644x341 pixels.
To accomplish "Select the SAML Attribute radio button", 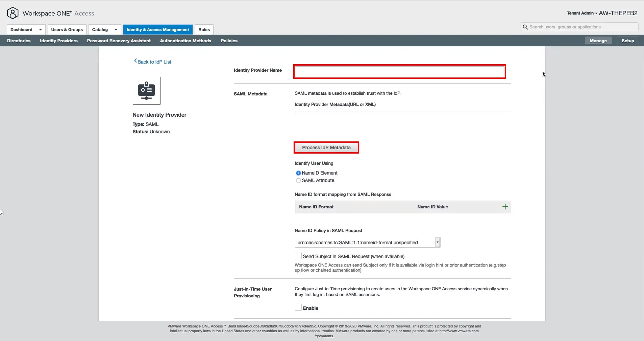I will coord(298,181).
